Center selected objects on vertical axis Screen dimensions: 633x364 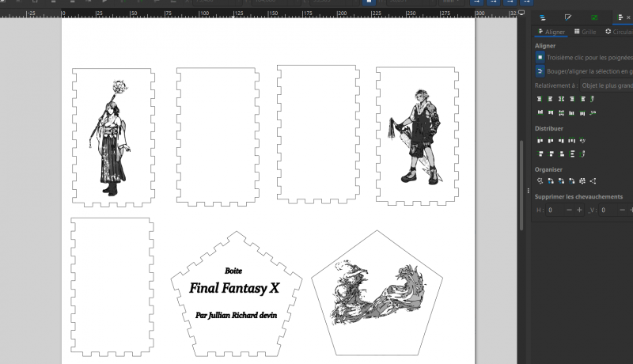tap(560, 99)
